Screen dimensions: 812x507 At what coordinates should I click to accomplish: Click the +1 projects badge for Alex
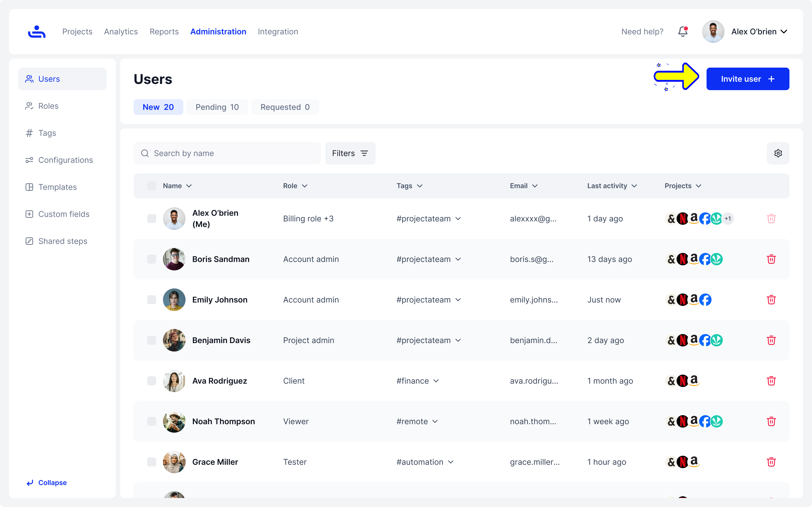(727, 219)
